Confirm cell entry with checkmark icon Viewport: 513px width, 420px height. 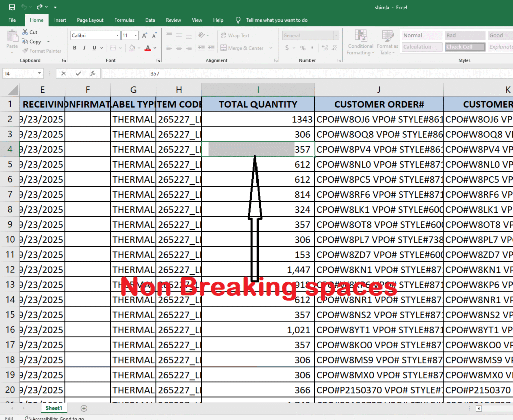point(78,73)
